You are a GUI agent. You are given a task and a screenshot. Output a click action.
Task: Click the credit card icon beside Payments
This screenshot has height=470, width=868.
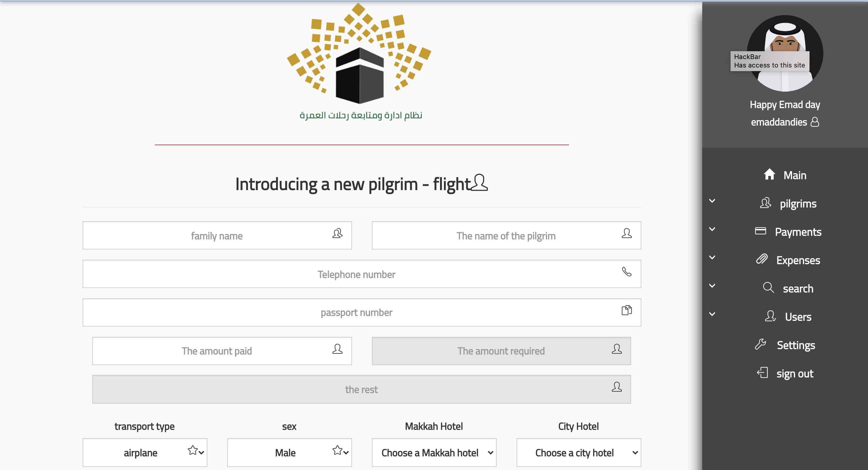point(760,231)
